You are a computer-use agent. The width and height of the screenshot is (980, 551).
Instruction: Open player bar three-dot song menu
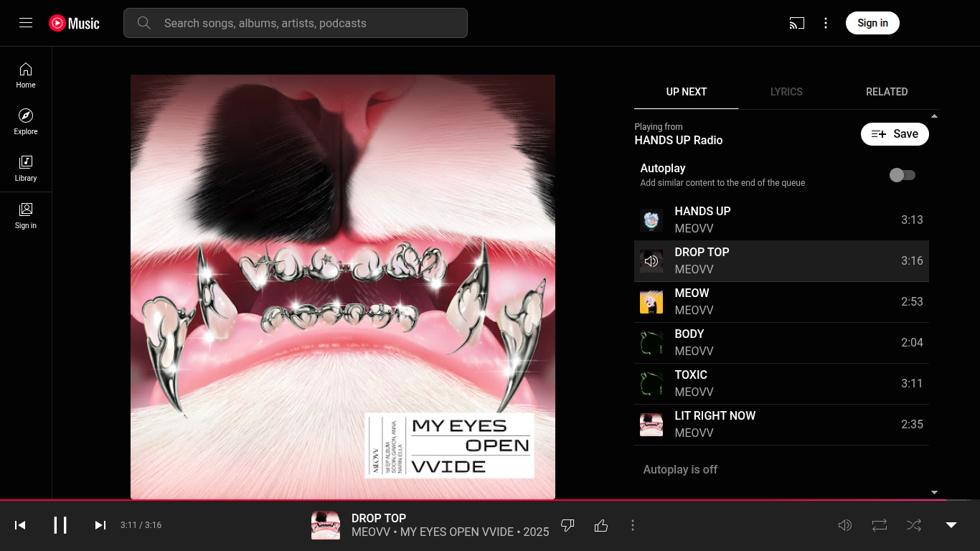pyautogui.click(x=633, y=525)
